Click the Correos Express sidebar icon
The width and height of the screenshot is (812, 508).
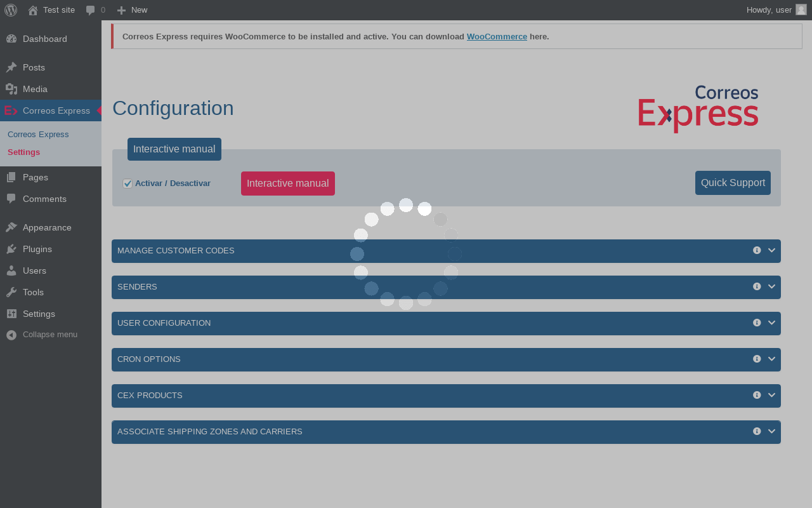pos(11,110)
